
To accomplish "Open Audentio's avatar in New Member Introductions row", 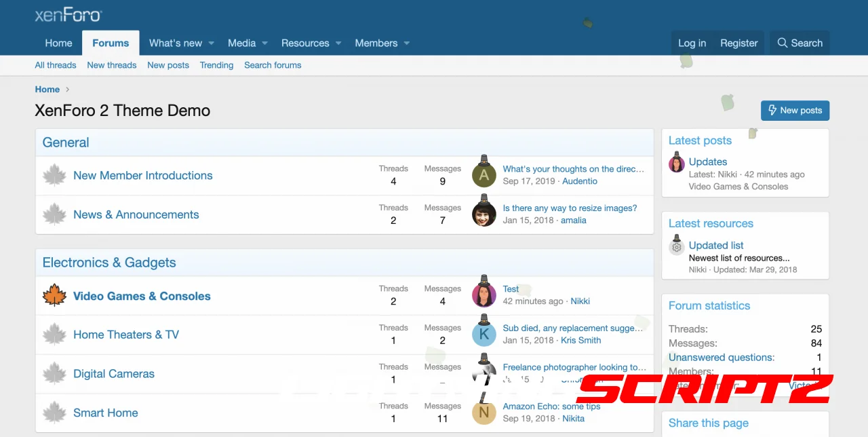I will tap(484, 176).
